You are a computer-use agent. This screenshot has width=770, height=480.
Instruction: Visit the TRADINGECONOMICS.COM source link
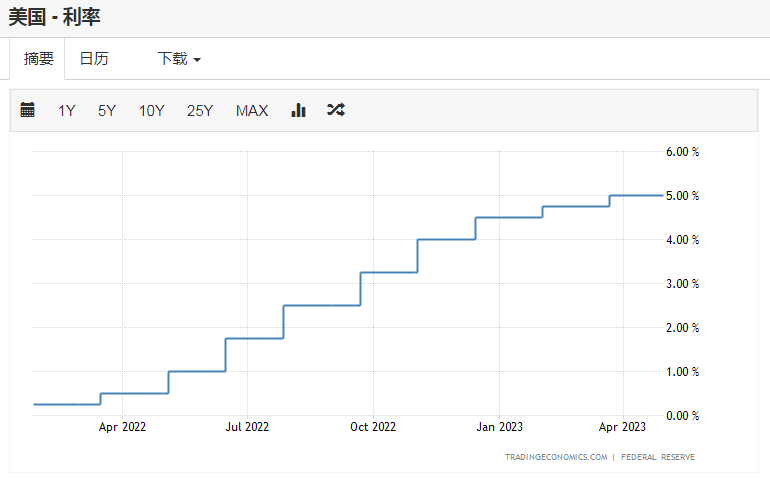click(556, 457)
